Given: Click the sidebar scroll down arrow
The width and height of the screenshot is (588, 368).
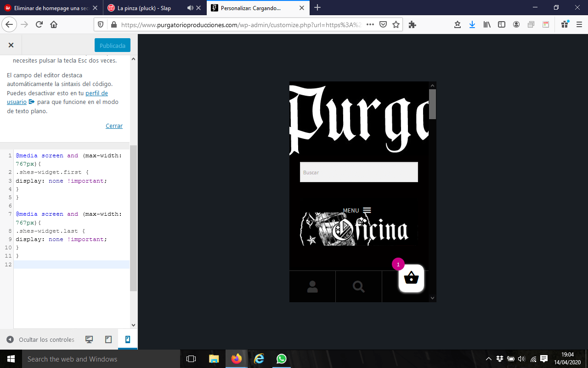Looking at the screenshot, I should (x=134, y=325).
